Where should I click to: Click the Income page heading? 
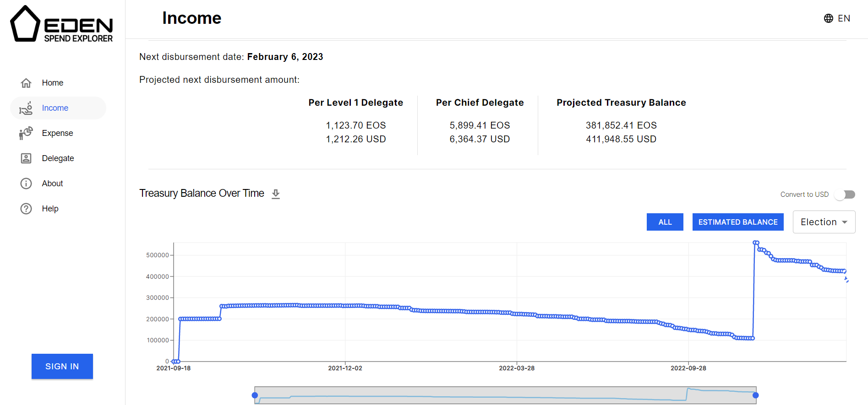click(x=191, y=18)
